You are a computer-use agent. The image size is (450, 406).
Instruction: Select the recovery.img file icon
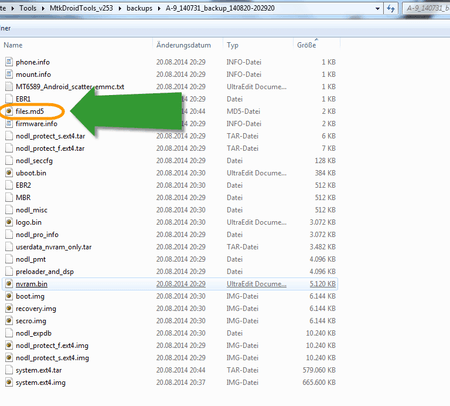click(9, 308)
